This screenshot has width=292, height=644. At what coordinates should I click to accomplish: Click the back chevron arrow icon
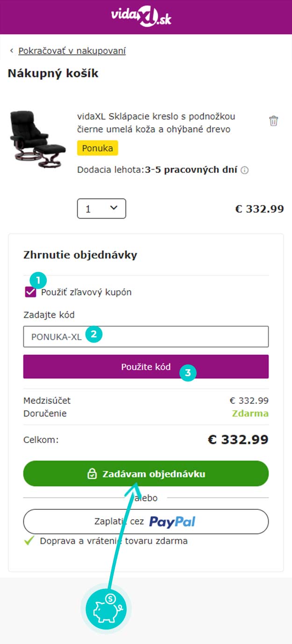click(x=11, y=51)
